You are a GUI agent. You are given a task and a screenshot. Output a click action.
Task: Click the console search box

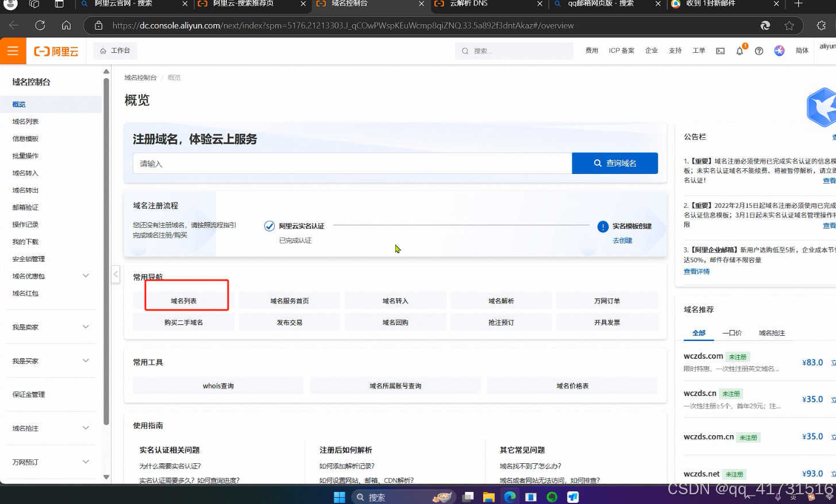[514, 51]
